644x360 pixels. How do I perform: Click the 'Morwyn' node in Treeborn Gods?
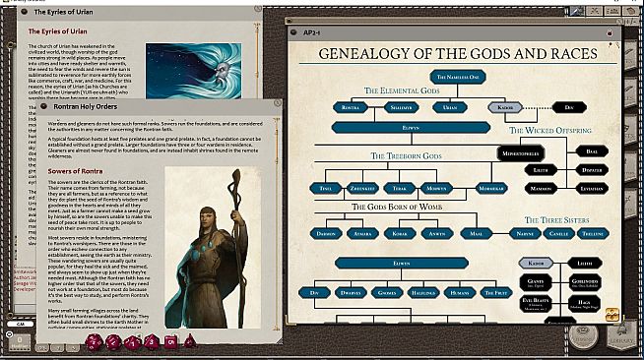pyautogui.click(x=436, y=188)
